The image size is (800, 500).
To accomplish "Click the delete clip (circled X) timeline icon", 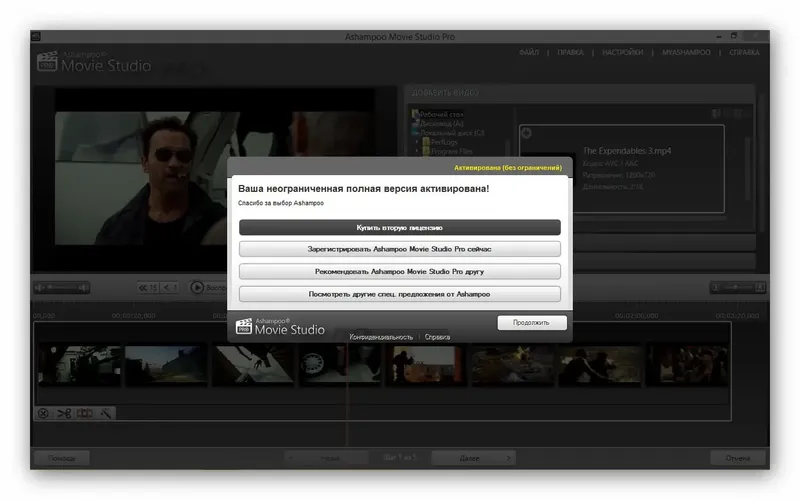I will pos(43,413).
